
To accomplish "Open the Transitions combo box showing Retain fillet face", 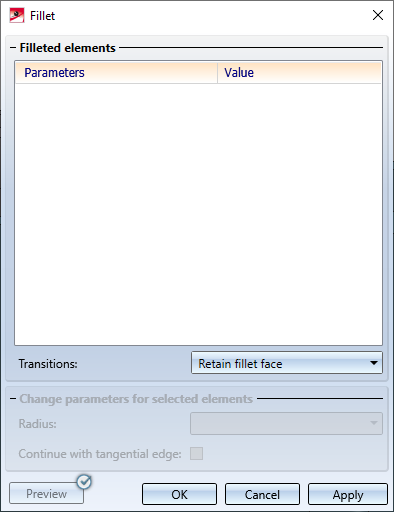I will tap(287, 363).
